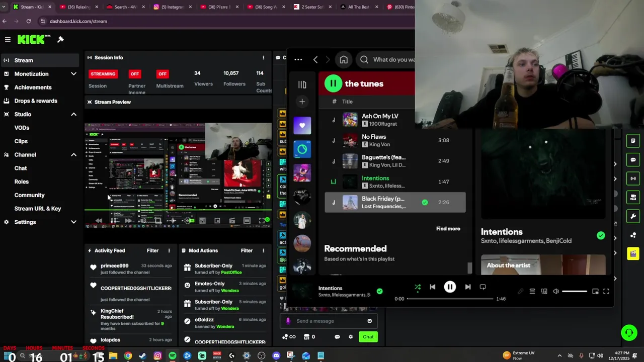Open Mod Actions options menu
Screen dimensions: 644x362
(x=263, y=250)
